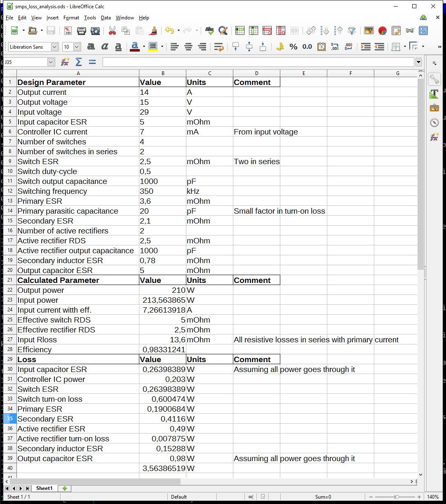Switch to the Sheet1 tab
The height and width of the screenshot is (504, 446).
(x=44, y=488)
